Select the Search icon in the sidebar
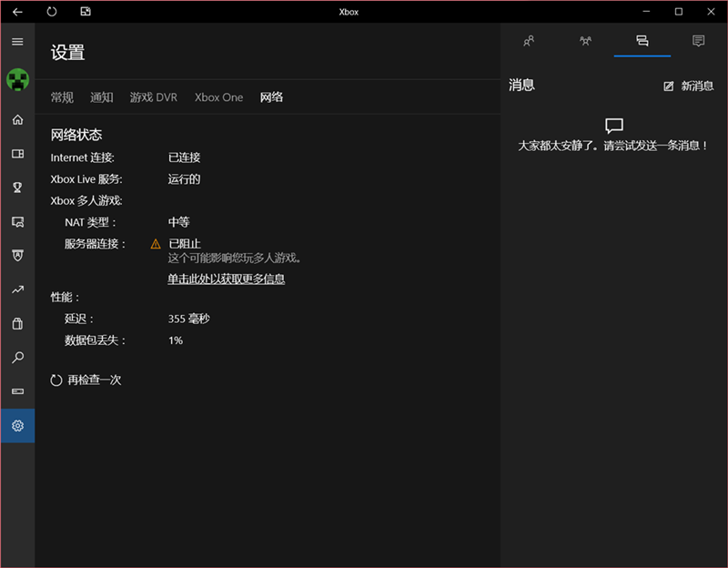Screen dimensions: 728x568 17,358
